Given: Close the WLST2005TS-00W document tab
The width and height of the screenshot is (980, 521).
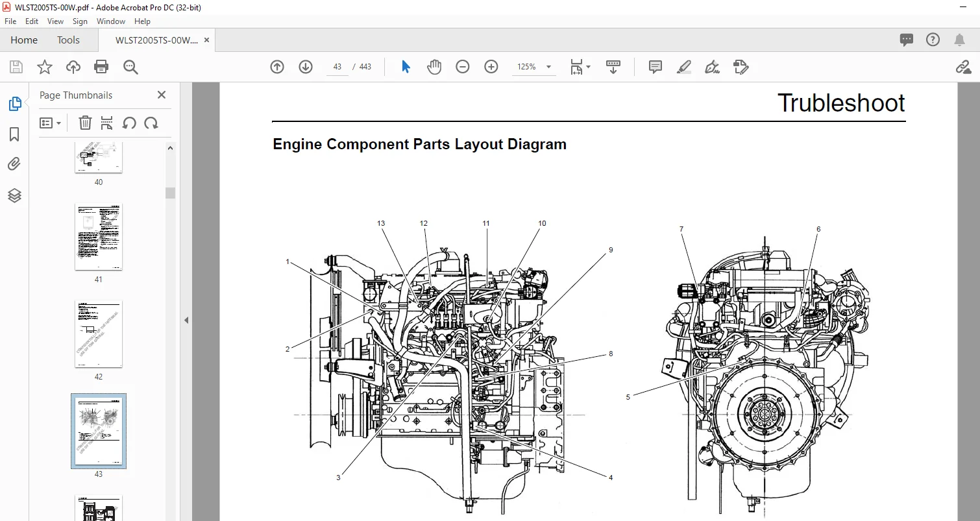Looking at the screenshot, I should click(x=206, y=40).
